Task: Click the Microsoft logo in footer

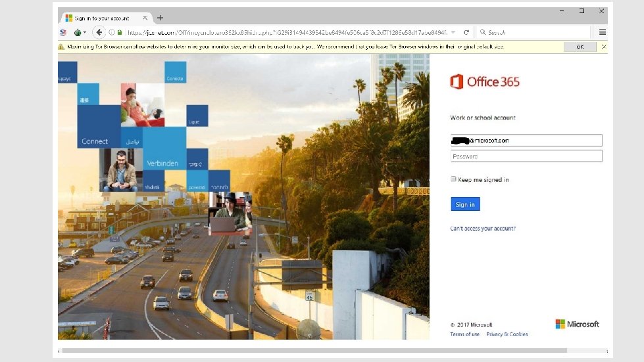Action: click(x=577, y=324)
